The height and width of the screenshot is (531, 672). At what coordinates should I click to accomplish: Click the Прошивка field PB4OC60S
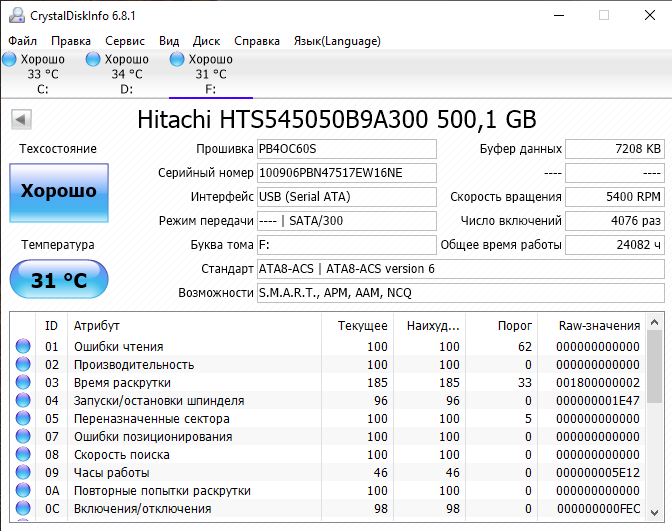347,149
